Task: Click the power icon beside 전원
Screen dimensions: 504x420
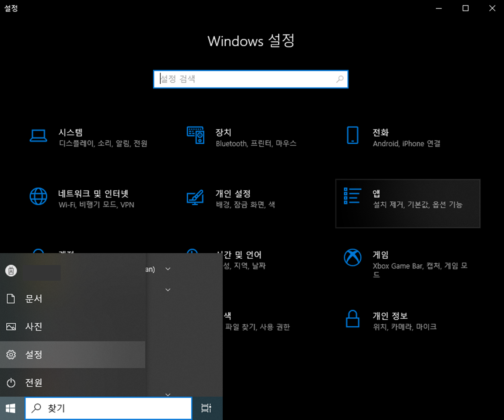Action: pyautogui.click(x=11, y=383)
